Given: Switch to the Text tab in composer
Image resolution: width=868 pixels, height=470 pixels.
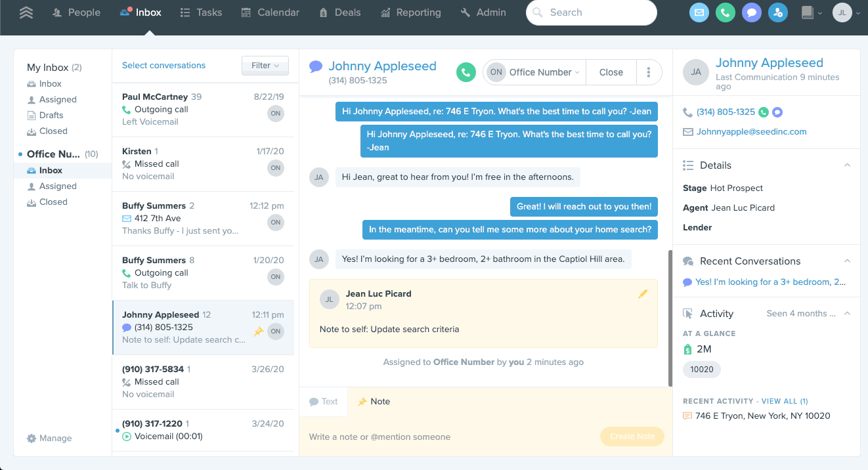Looking at the screenshot, I should pos(324,402).
